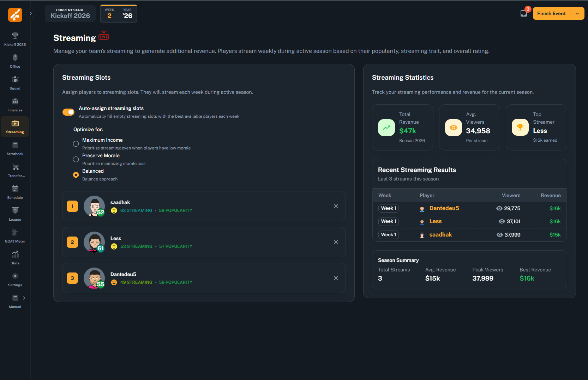Open the notifications inbox icon
The width and height of the screenshot is (588, 380).
coord(524,13)
